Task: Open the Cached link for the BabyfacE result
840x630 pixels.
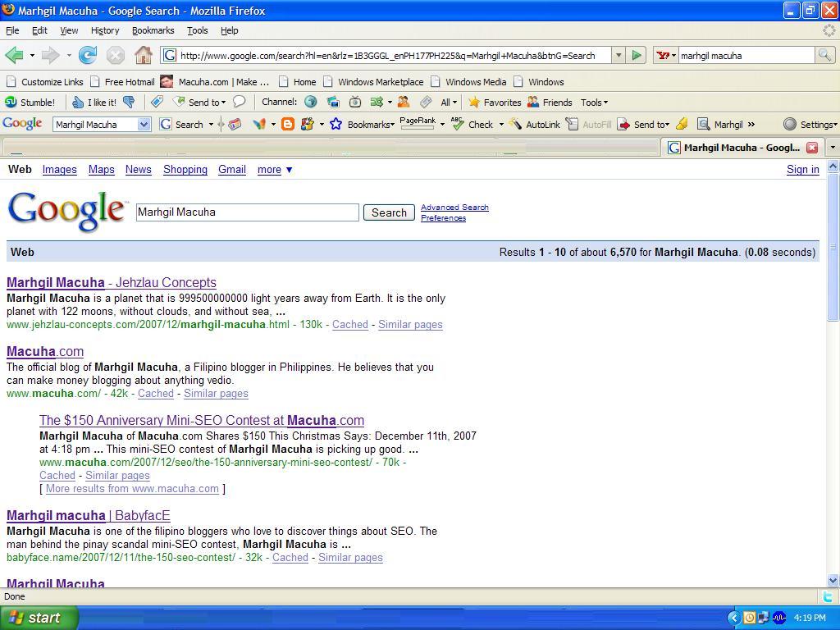Action: 290,558
